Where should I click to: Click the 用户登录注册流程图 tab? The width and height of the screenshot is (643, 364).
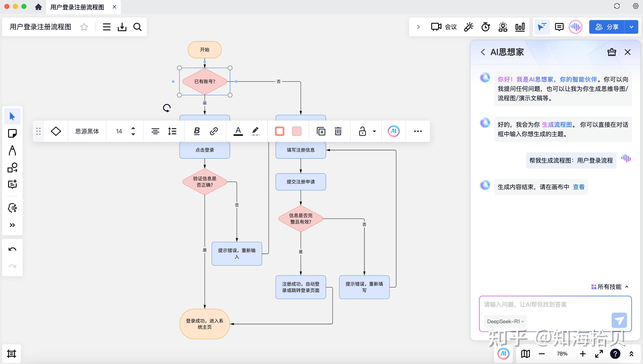click(x=77, y=7)
